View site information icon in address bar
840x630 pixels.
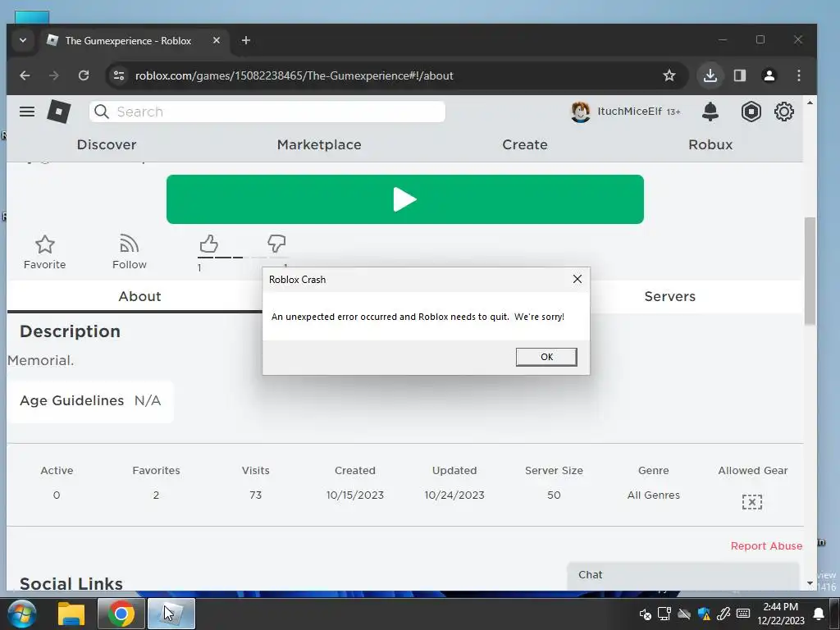[119, 75]
